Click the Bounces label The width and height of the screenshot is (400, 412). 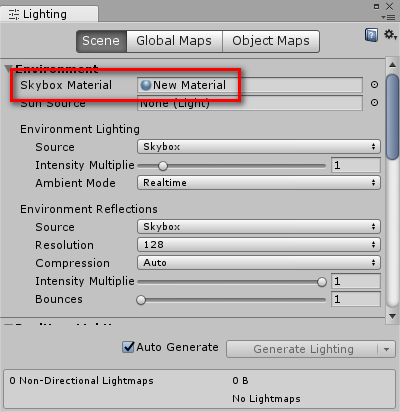(x=59, y=299)
